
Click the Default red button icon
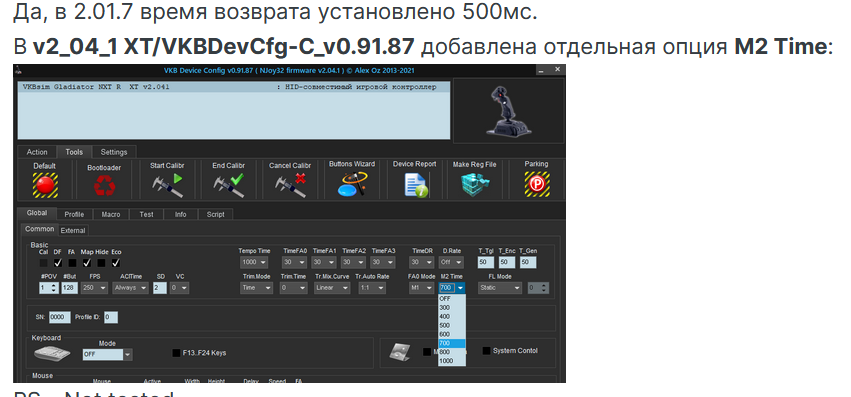point(45,185)
